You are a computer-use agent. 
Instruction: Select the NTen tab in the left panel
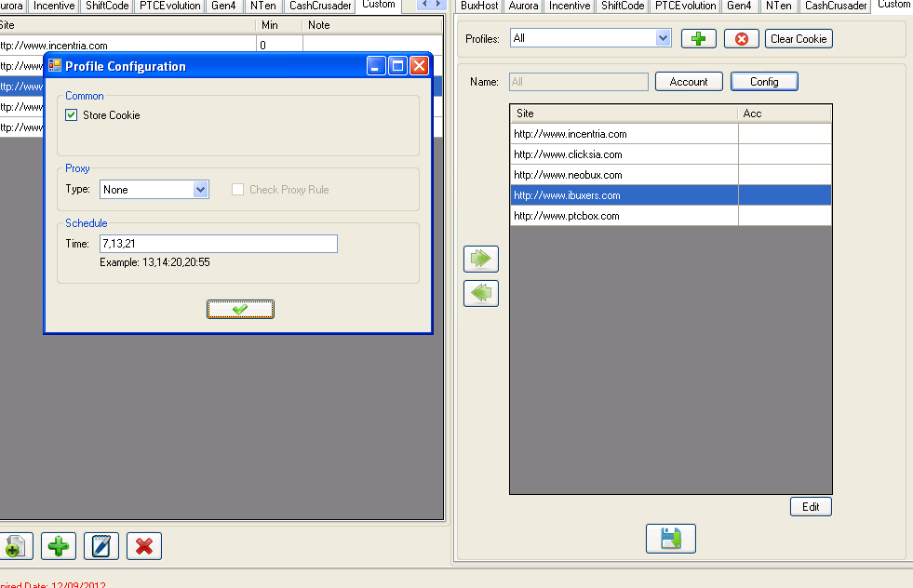point(263,6)
